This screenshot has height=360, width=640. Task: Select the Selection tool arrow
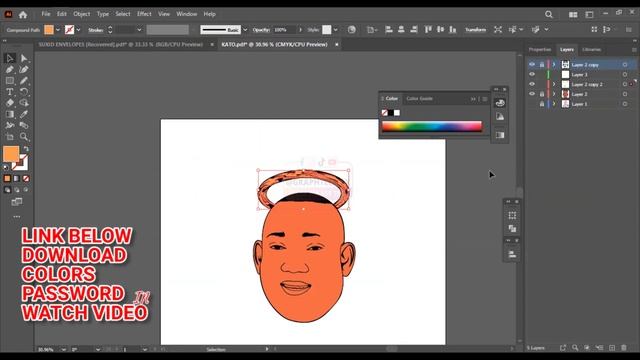10,58
